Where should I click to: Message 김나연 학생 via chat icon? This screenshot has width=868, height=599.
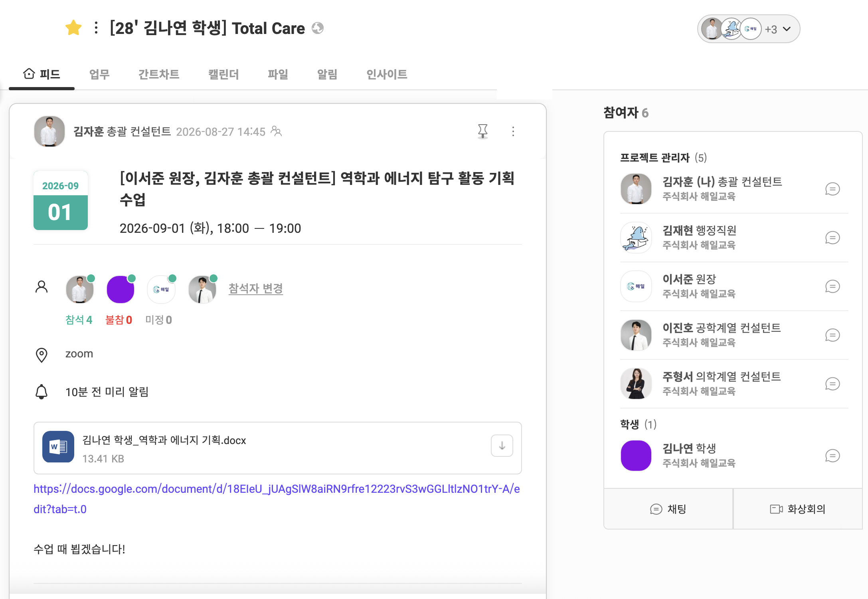(832, 456)
